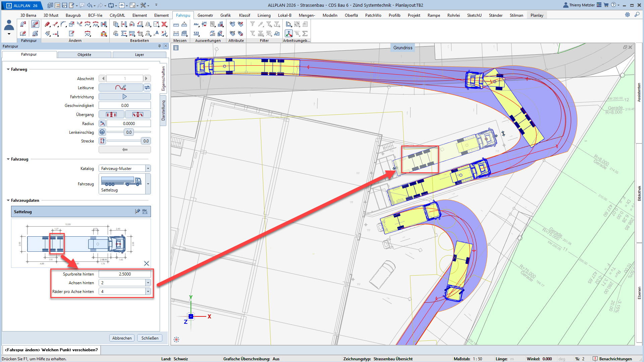This screenshot has height=362, width=644.
Task: Toggle the Strecke distance mode button
Action: pyautogui.click(x=102, y=141)
